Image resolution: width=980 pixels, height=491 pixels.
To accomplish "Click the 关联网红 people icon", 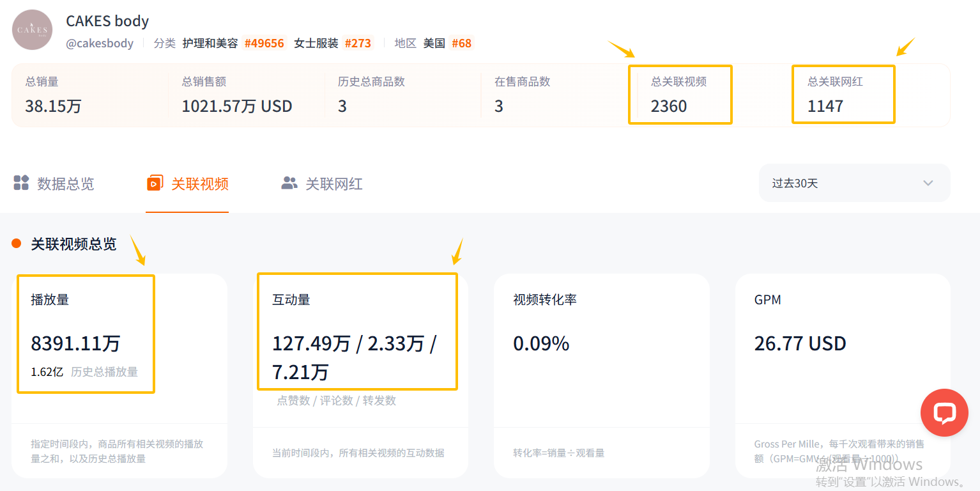I will pyautogui.click(x=289, y=183).
